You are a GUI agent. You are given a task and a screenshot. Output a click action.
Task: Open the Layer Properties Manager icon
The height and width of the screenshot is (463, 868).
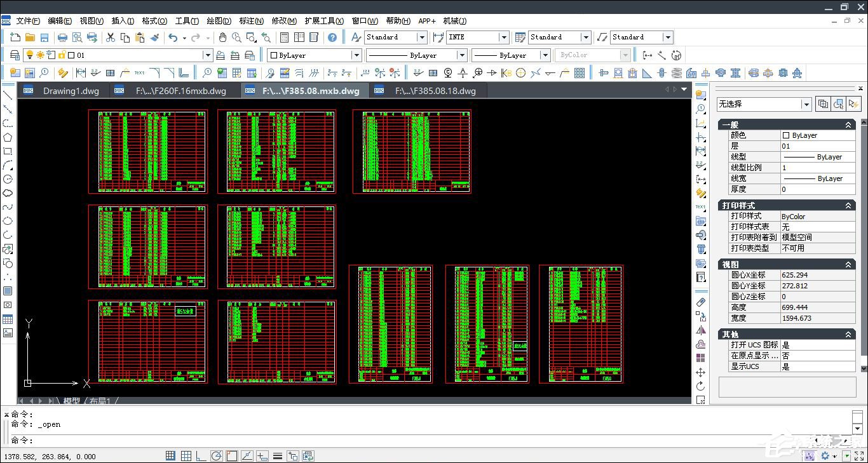coord(15,55)
